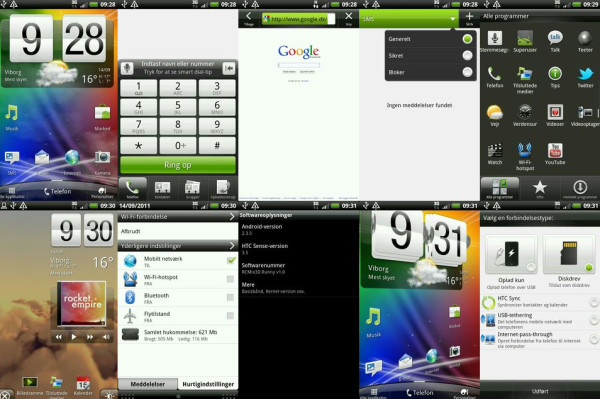Tap the green Ring op button

(x=178, y=165)
